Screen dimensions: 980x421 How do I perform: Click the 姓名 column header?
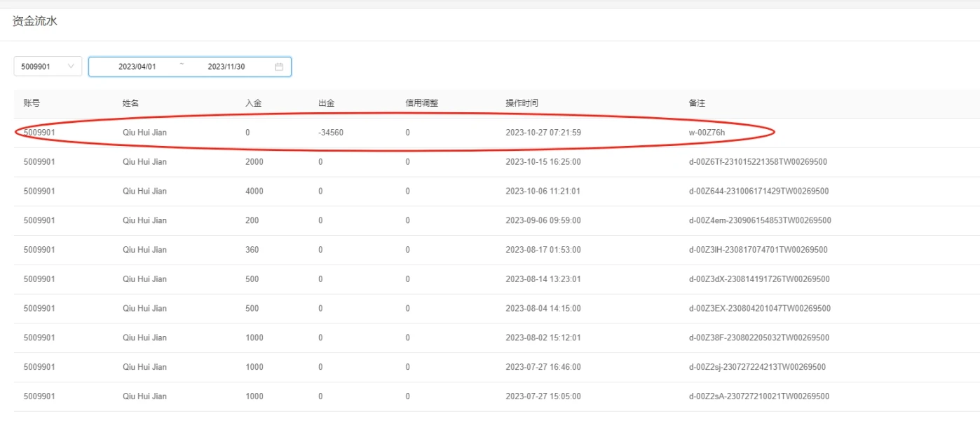[x=131, y=103]
